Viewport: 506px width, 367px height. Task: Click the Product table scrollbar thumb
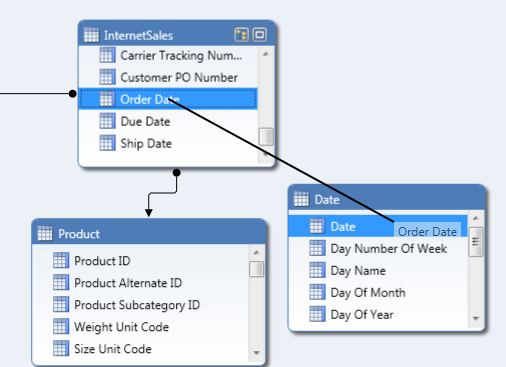(x=256, y=269)
